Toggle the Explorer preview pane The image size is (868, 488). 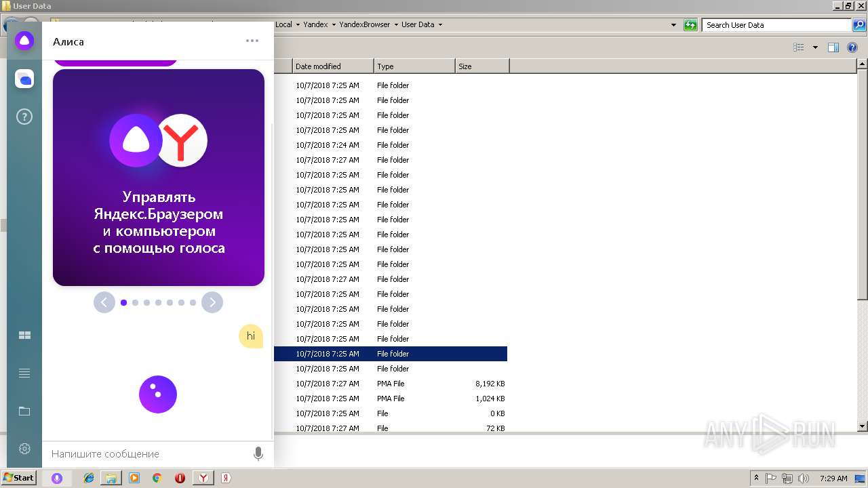point(833,47)
